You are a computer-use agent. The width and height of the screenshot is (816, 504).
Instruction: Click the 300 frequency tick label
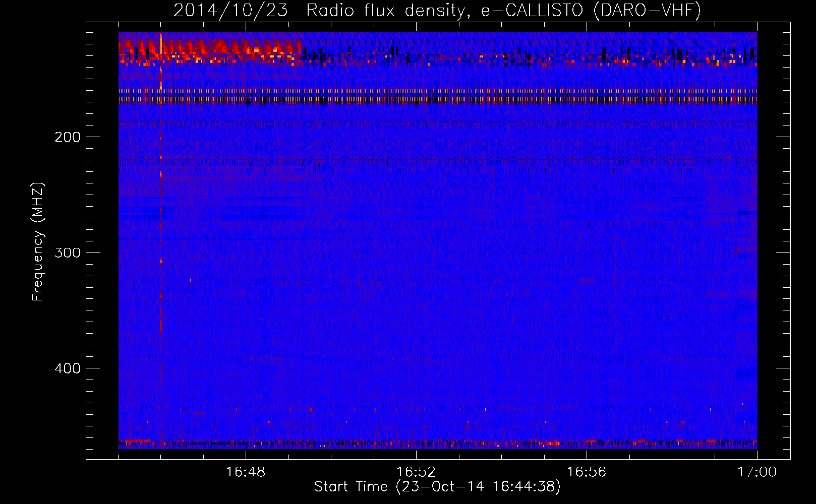(68, 253)
